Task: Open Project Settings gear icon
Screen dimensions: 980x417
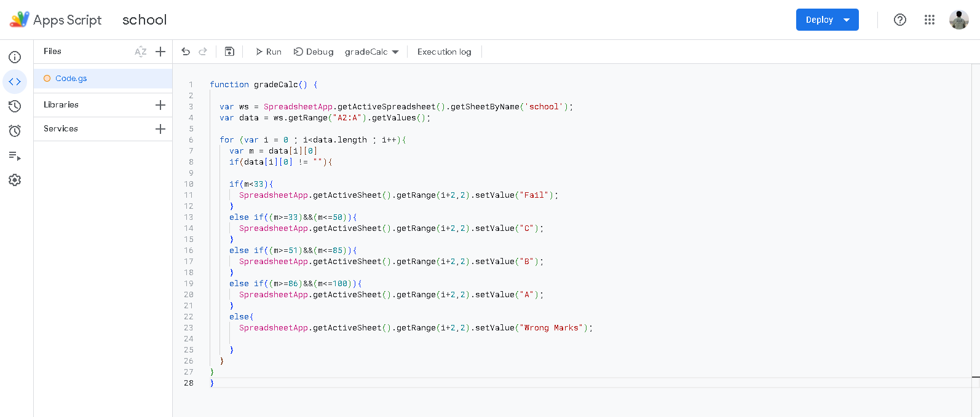Action: 15,180
